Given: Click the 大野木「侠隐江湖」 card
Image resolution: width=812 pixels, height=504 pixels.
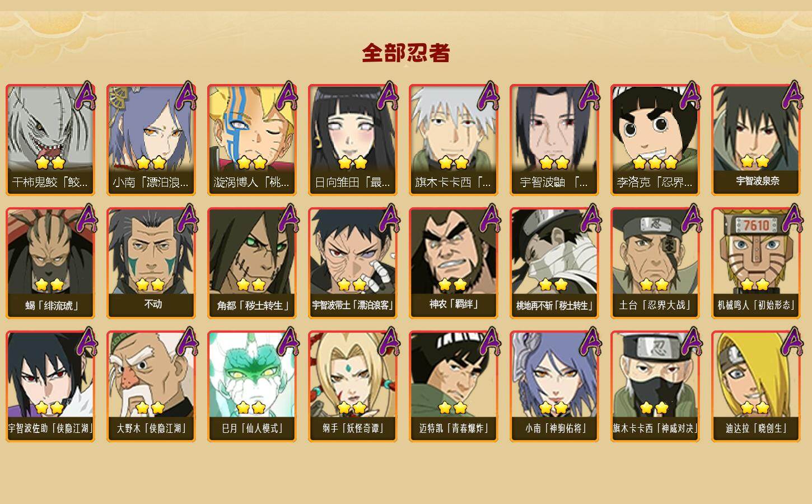Looking at the screenshot, I should [x=151, y=386].
